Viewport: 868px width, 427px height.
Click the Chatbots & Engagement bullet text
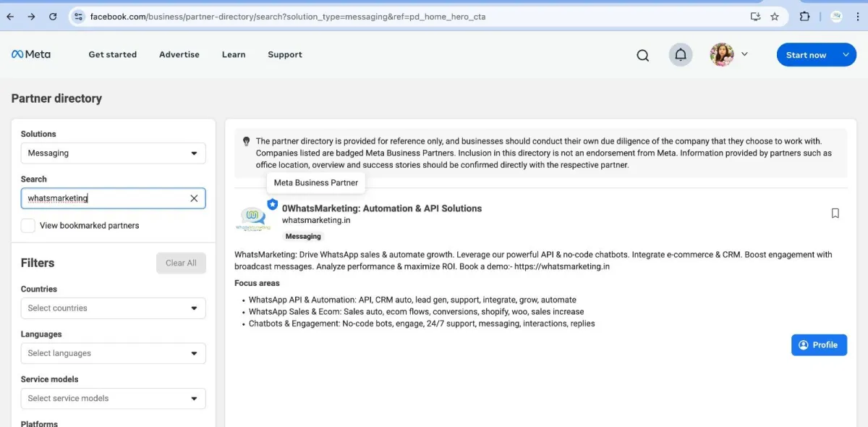pyautogui.click(x=422, y=324)
